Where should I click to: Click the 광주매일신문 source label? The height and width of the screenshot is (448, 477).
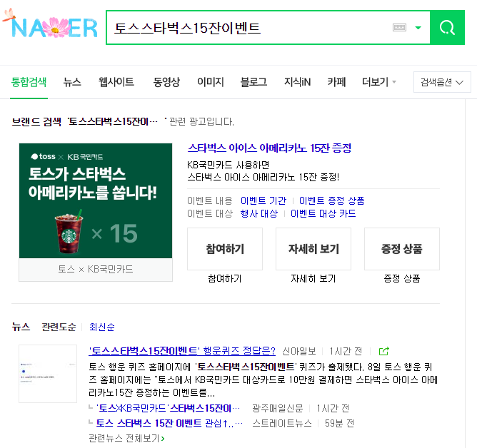click(x=278, y=408)
